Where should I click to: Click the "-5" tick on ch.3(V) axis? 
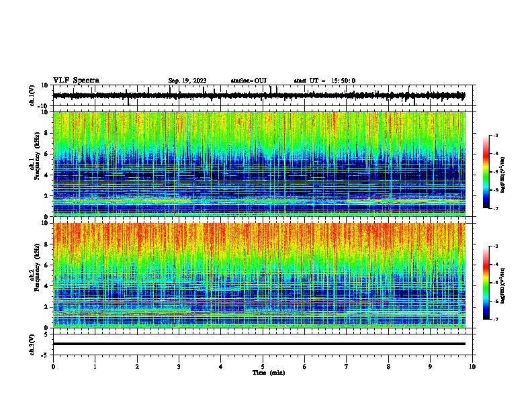coord(45,355)
